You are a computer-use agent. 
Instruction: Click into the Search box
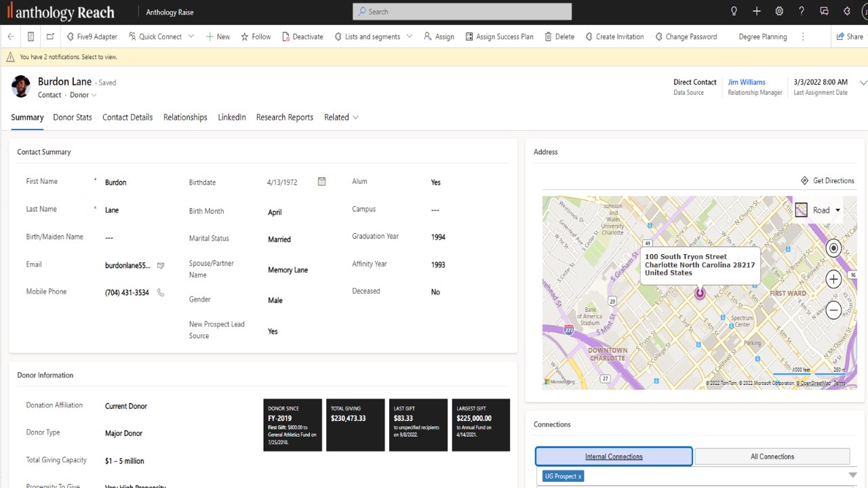tap(462, 12)
